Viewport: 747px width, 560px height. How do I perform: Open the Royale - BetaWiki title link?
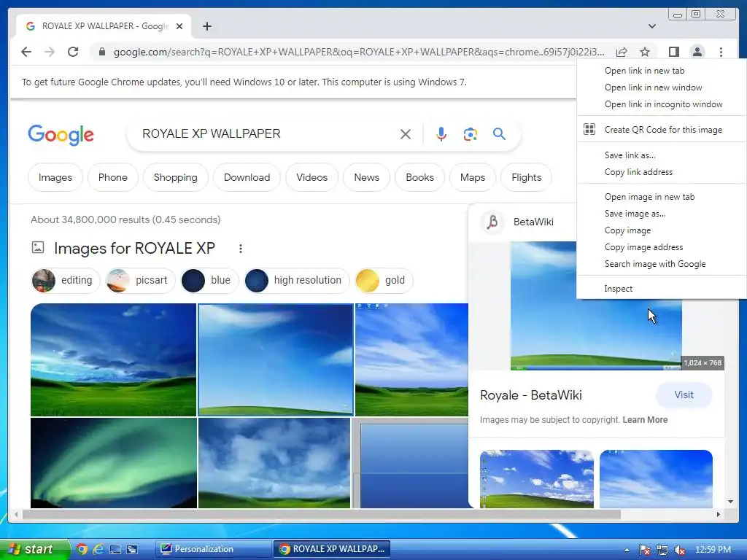tap(531, 395)
